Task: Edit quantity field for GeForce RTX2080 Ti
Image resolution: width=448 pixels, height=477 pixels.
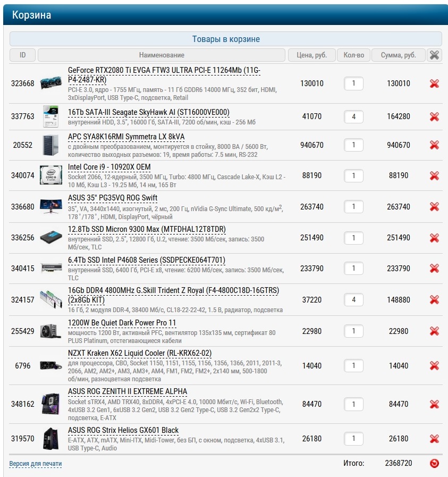Action: tap(353, 83)
